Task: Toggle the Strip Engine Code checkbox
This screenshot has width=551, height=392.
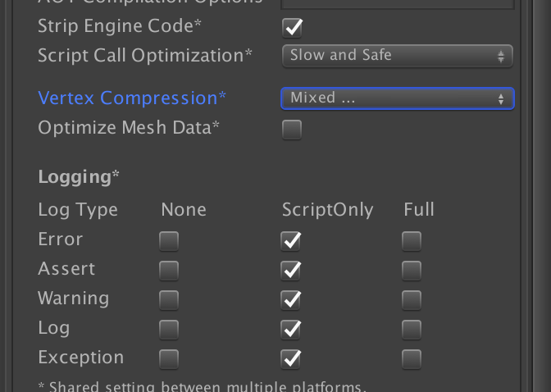Action: [x=292, y=28]
